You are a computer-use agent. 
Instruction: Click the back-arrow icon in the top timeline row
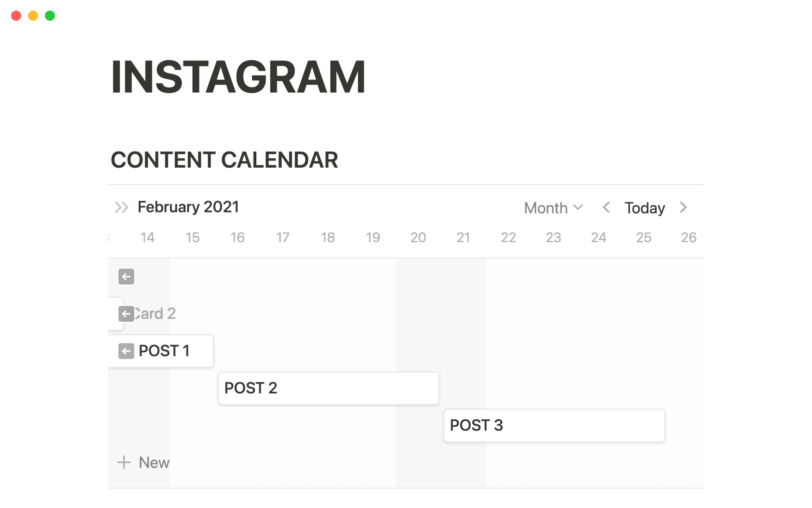tap(126, 277)
